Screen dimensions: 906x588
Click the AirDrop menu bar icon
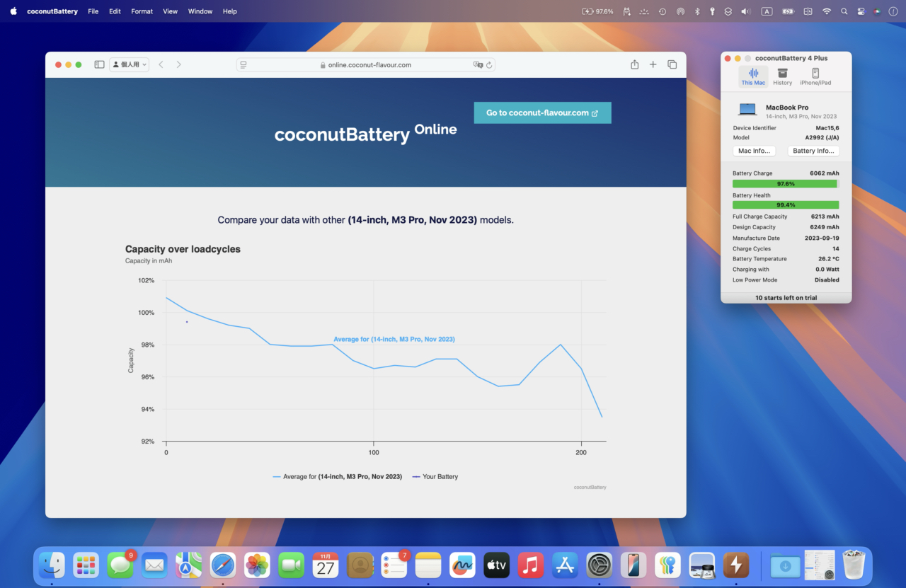(680, 11)
